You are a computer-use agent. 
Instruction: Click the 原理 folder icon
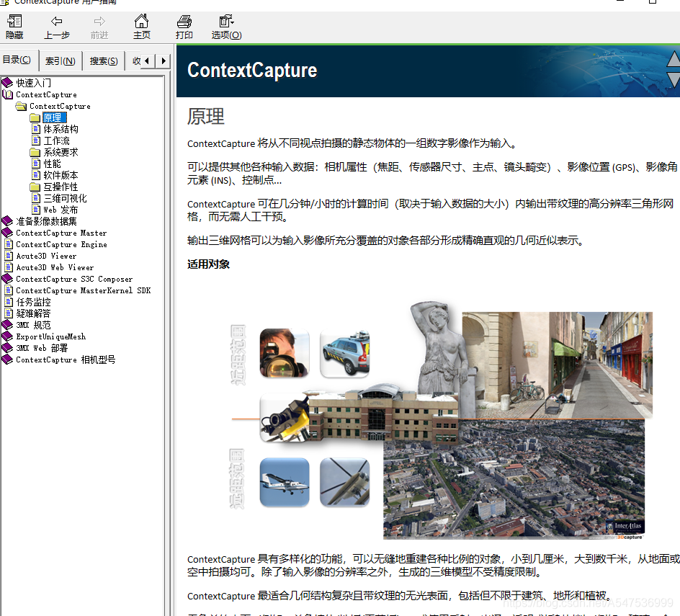click(35, 117)
